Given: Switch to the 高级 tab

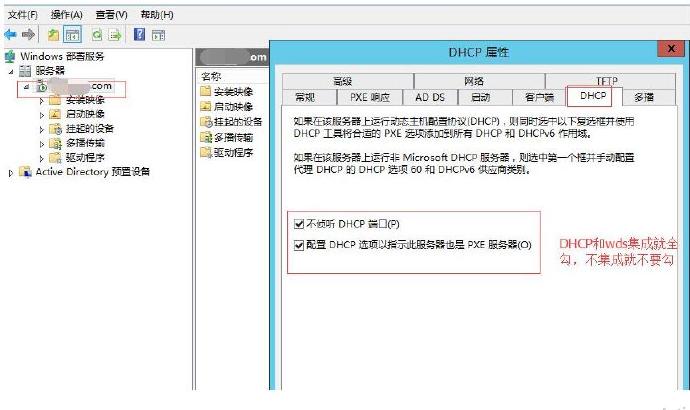Looking at the screenshot, I should pyautogui.click(x=348, y=81).
